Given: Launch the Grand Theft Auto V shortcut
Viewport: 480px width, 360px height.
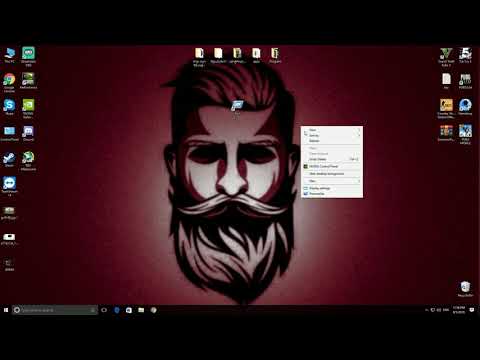Looking at the screenshot, I should (446, 57).
